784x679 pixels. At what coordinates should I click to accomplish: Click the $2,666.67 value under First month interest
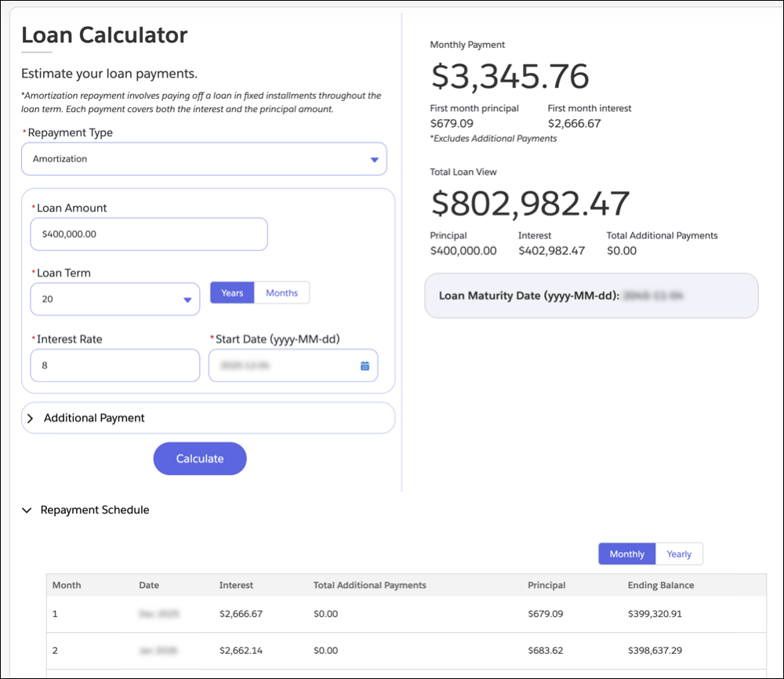574,124
